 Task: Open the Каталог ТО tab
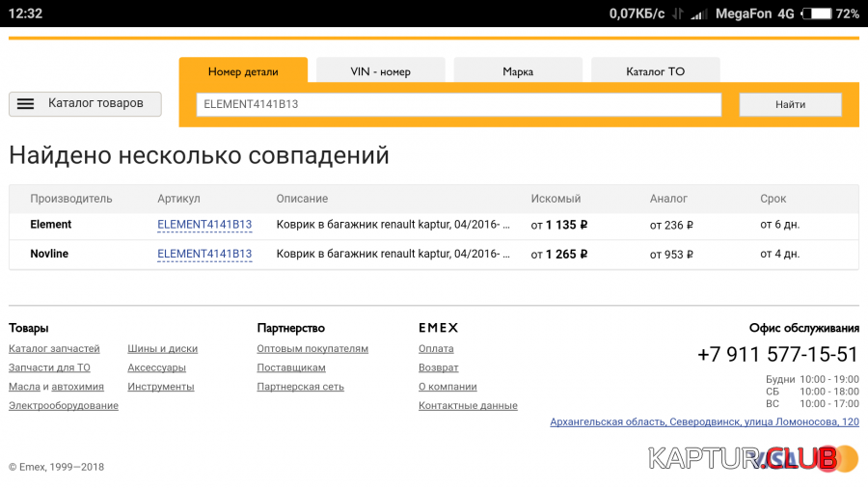[x=655, y=71]
